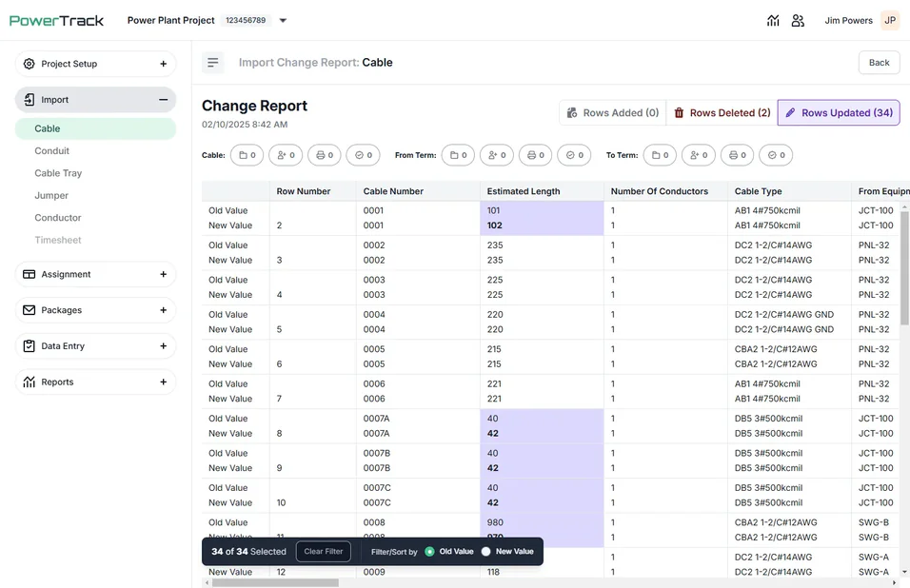Select Cable in Import submenu
This screenshot has height=588, width=910.
click(x=95, y=128)
